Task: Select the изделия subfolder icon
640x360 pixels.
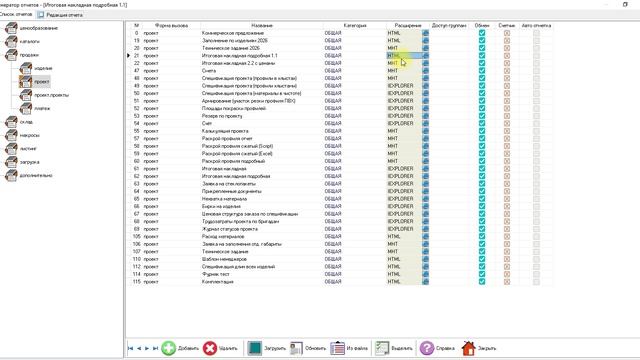Action: point(25,68)
